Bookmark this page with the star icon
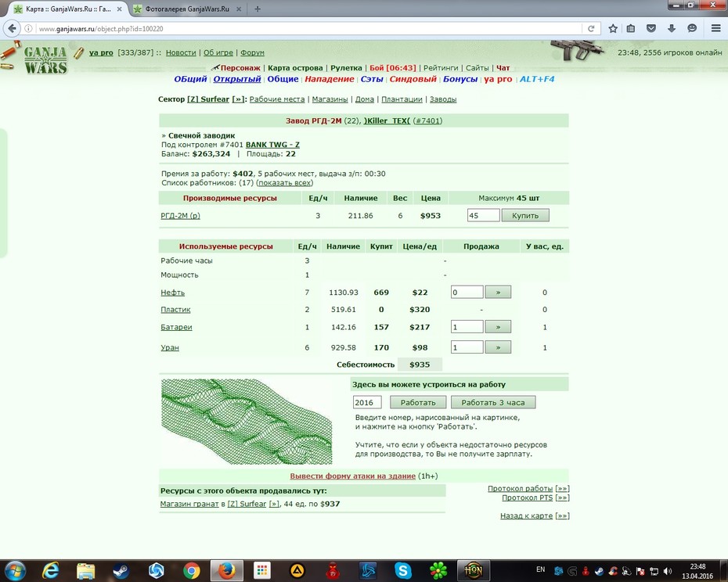728x582 pixels. pos(613,28)
